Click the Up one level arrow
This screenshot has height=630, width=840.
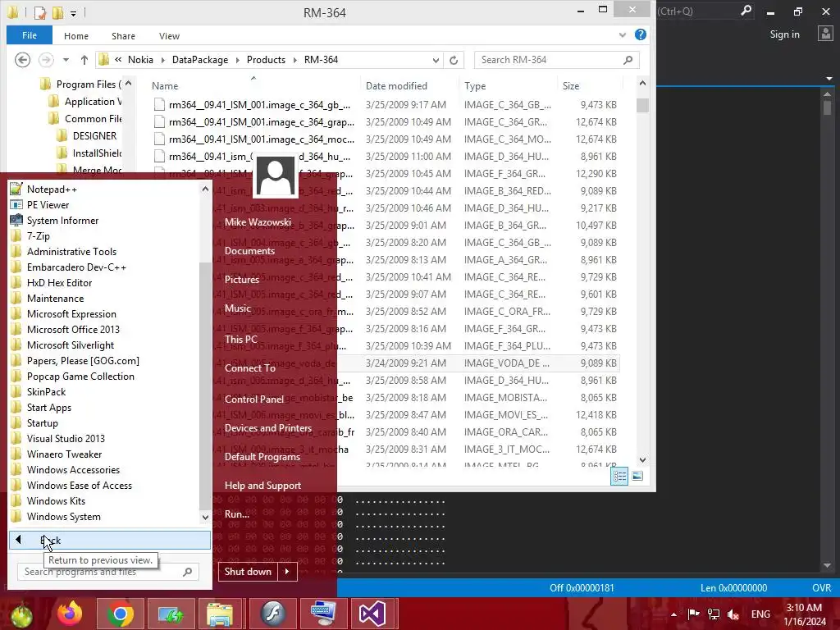click(84, 60)
